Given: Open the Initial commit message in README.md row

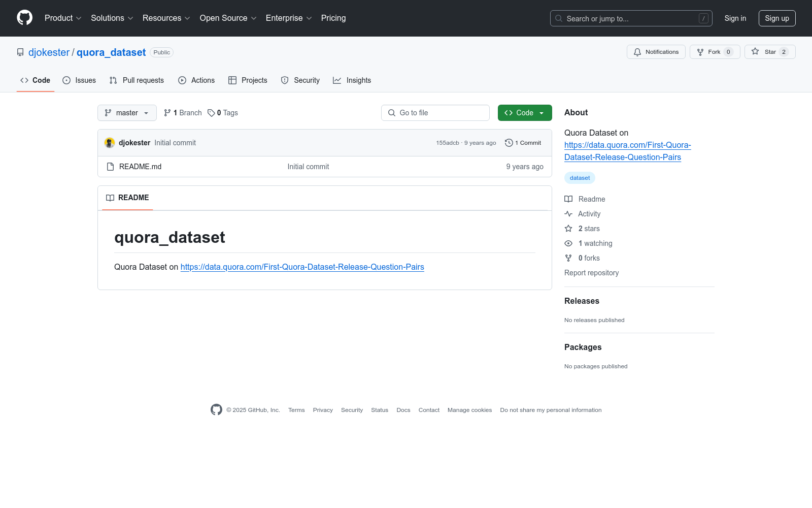Looking at the screenshot, I should (308, 167).
